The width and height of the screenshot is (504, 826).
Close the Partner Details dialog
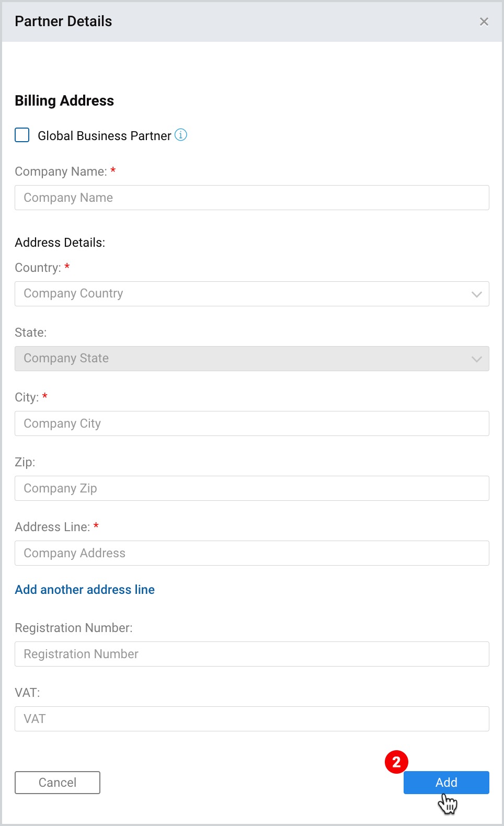[x=484, y=21]
